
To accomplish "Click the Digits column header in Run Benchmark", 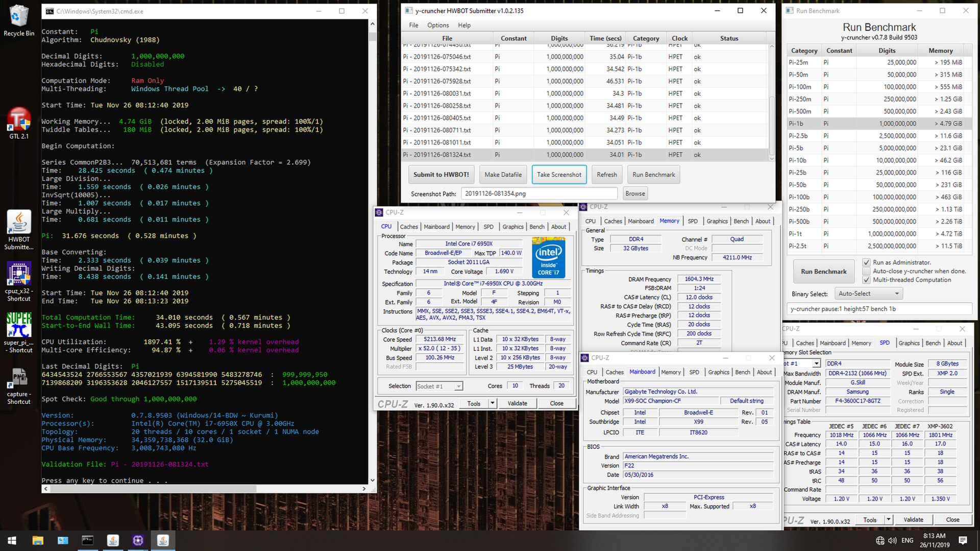I will pos(887,51).
